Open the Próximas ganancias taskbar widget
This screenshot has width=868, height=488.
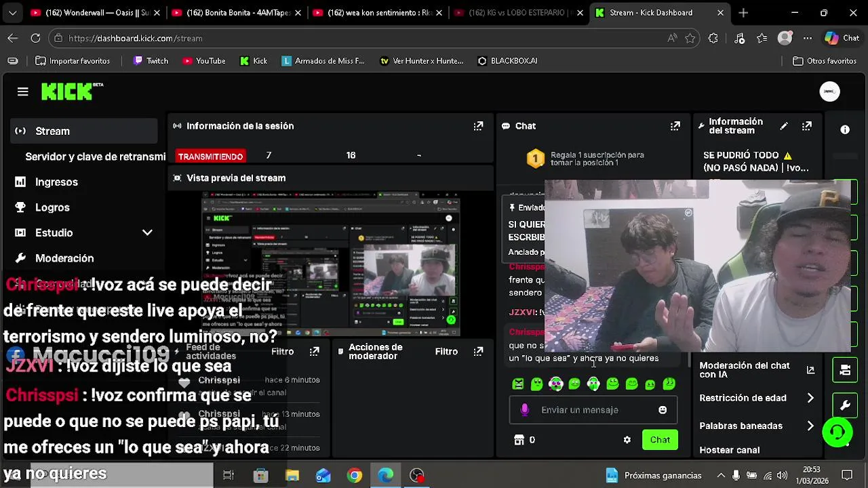coord(654,476)
